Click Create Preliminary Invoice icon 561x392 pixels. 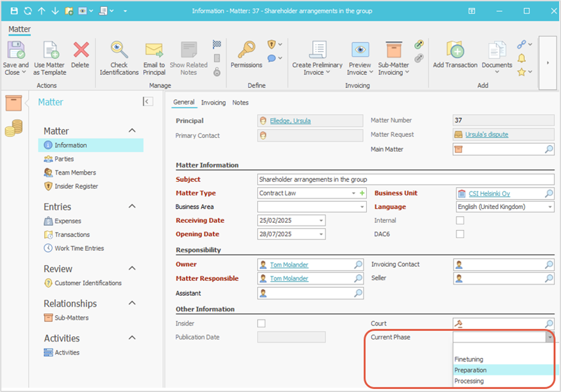pyautogui.click(x=317, y=50)
